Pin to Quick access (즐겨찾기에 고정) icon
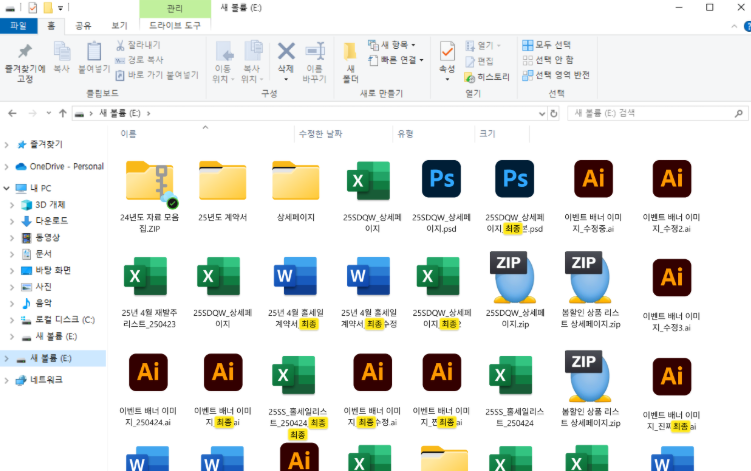 25,51
